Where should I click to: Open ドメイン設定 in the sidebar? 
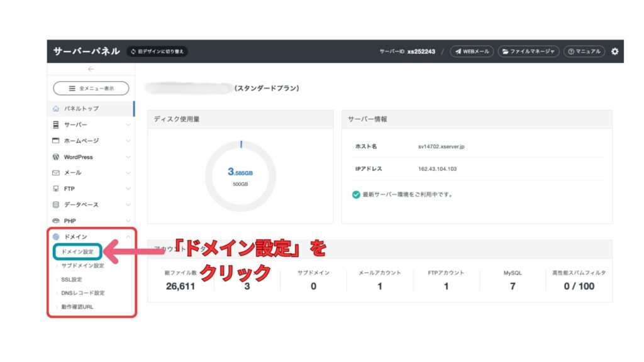pos(77,251)
